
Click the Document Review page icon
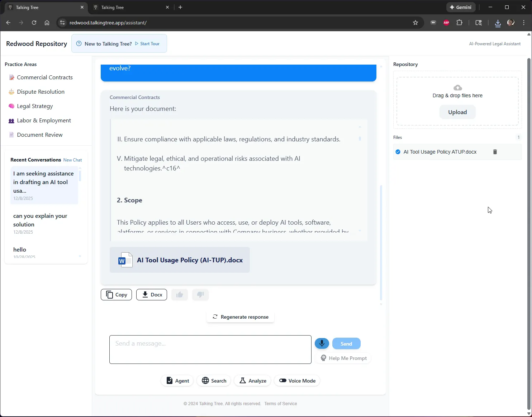(11, 135)
